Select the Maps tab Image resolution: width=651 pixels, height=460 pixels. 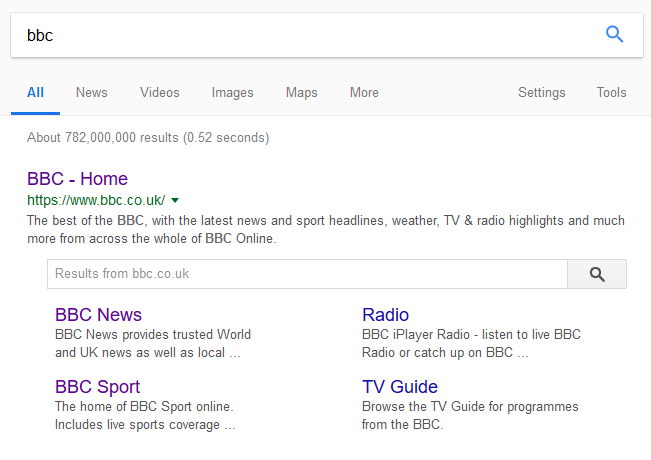click(x=301, y=93)
